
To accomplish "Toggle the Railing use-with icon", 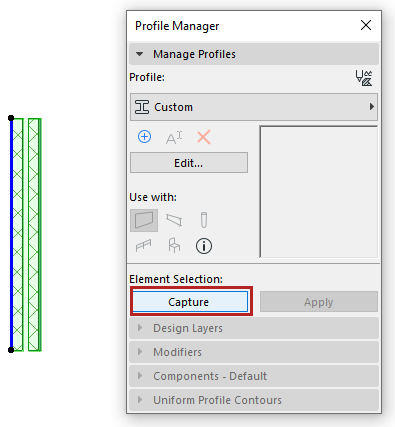I will coord(144,246).
